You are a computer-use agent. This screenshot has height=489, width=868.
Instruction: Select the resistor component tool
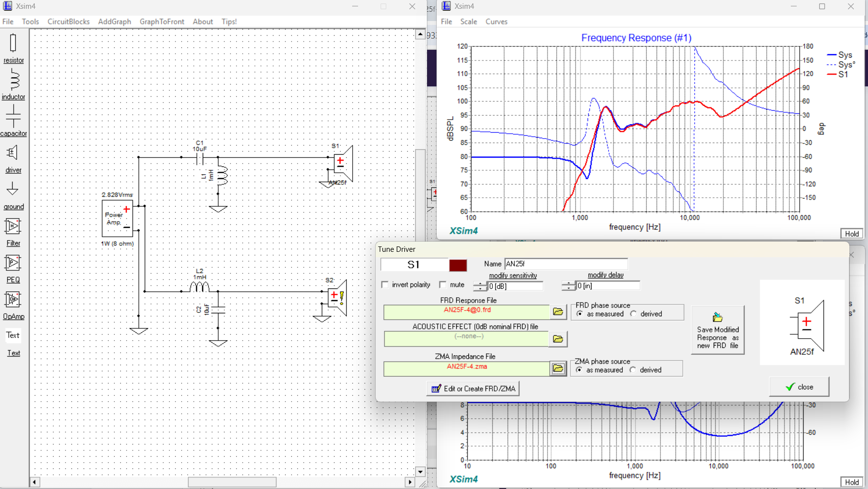click(13, 49)
